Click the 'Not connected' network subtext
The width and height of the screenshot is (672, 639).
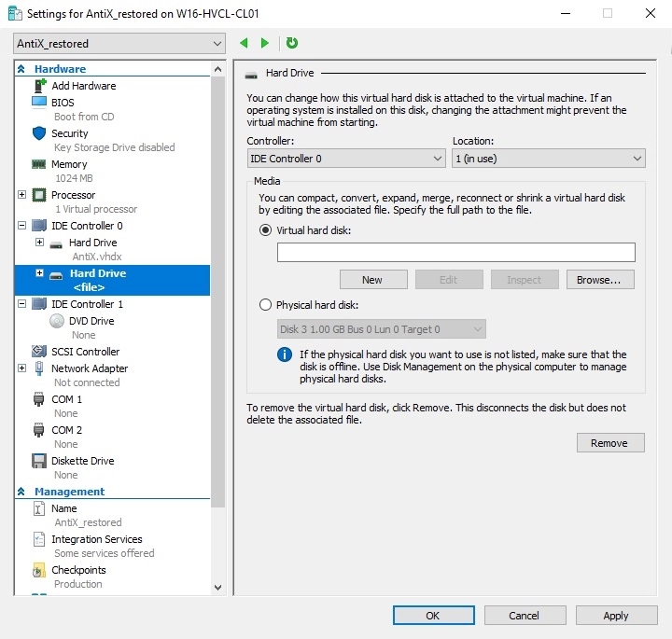(87, 382)
